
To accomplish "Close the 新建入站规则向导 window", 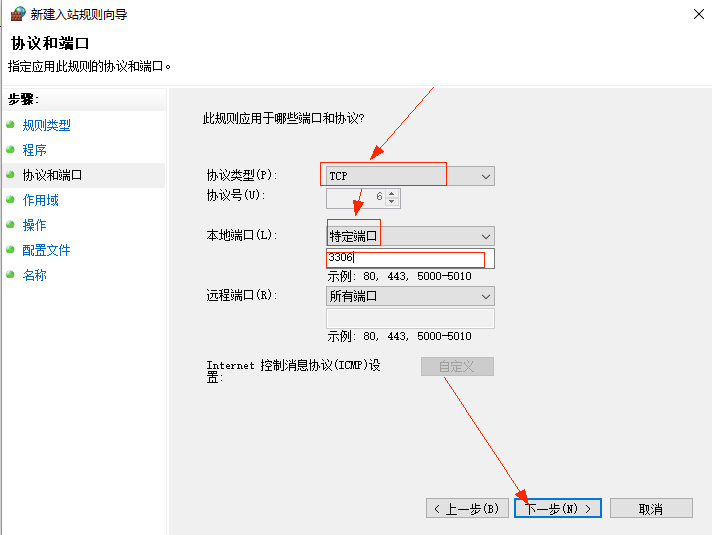I will (694, 15).
